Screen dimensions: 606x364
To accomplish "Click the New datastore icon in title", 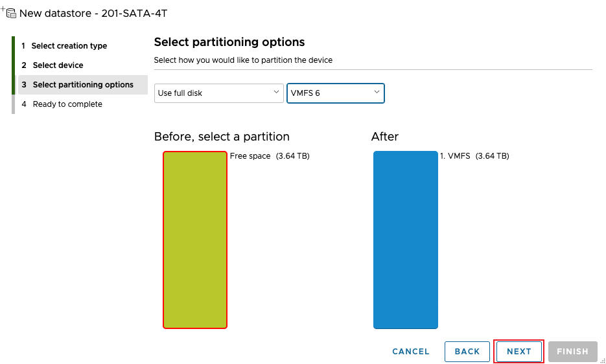I will point(8,12).
